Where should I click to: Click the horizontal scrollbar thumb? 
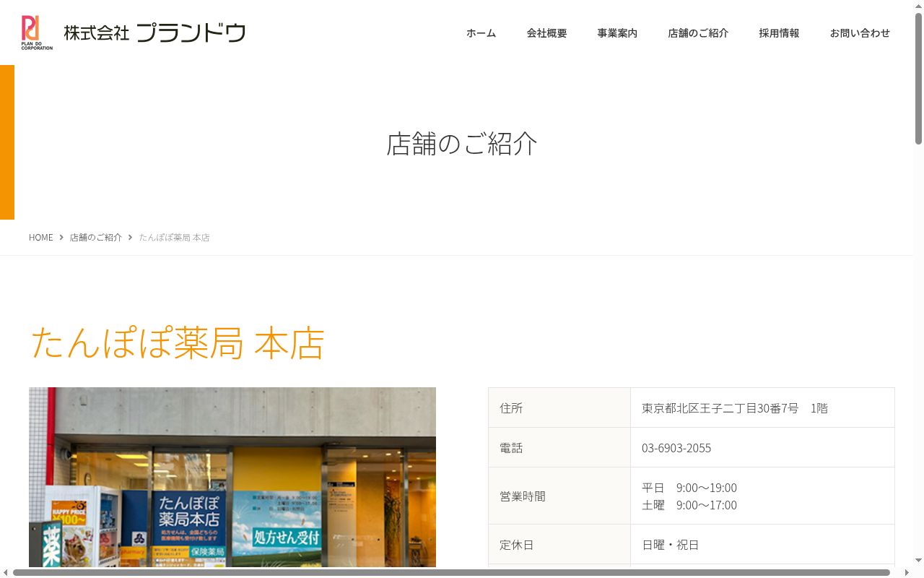point(451,572)
